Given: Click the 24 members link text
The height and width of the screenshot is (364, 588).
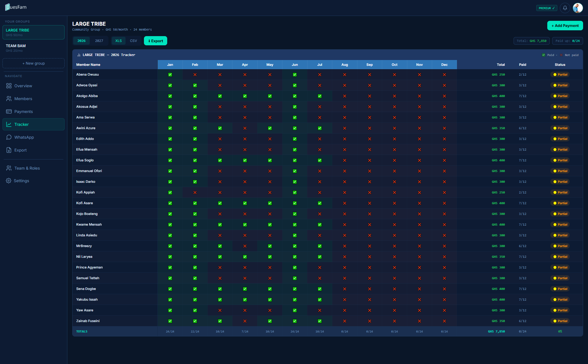Looking at the screenshot, I should point(142,30).
